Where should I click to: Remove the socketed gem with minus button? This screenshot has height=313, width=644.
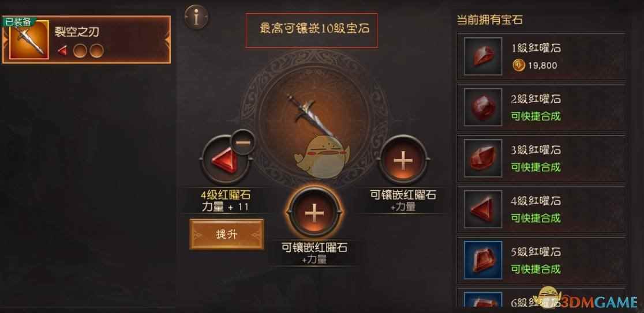click(x=242, y=142)
